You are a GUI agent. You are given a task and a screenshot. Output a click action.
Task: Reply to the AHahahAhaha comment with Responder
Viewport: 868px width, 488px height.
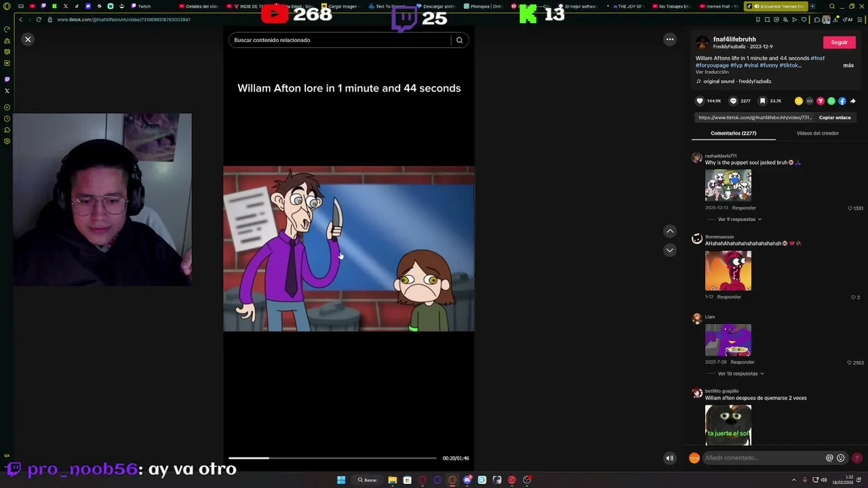click(x=729, y=297)
